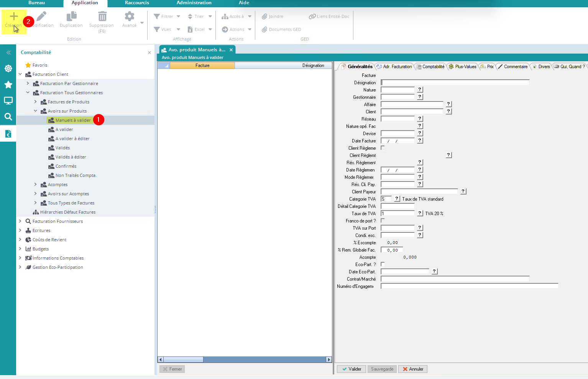Click the Valider button

[351, 369]
